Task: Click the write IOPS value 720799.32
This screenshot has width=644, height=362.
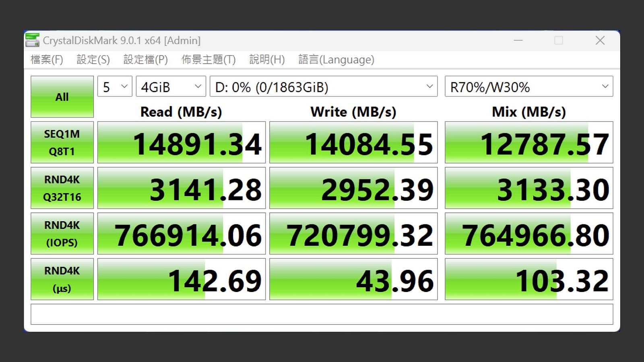Action: [x=353, y=233]
